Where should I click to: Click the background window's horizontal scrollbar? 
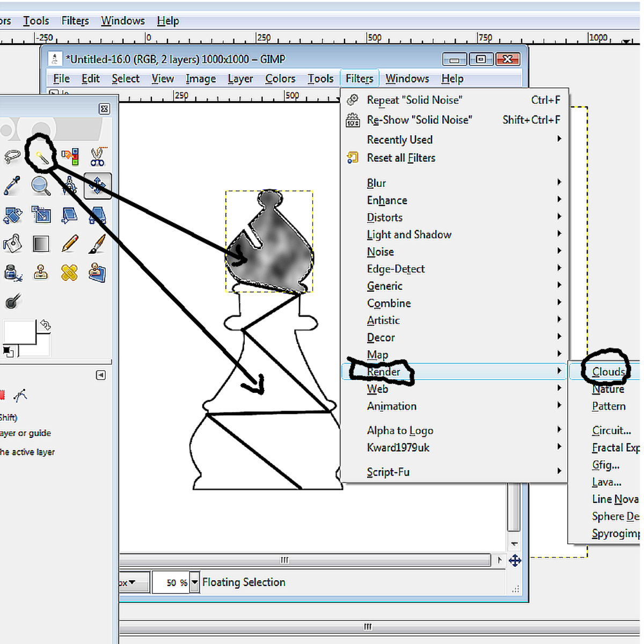[378, 626]
